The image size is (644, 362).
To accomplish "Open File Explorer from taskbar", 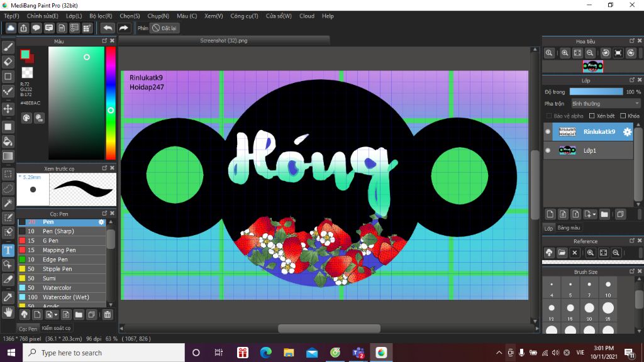I will pyautogui.click(x=289, y=353).
